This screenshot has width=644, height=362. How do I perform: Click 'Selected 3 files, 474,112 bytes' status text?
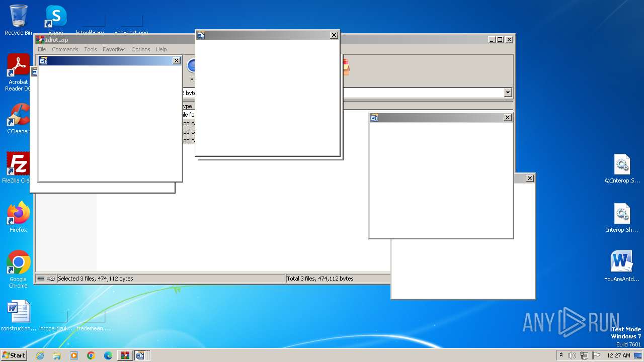coord(96,279)
